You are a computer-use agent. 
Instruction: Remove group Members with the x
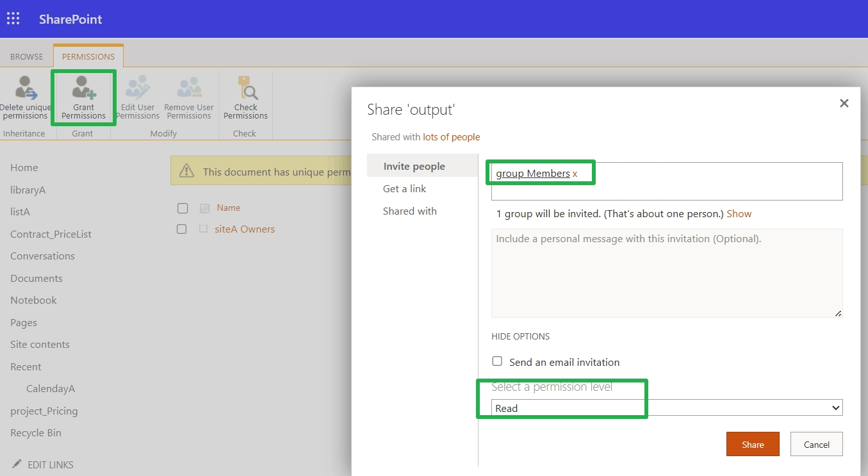tap(575, 174)
